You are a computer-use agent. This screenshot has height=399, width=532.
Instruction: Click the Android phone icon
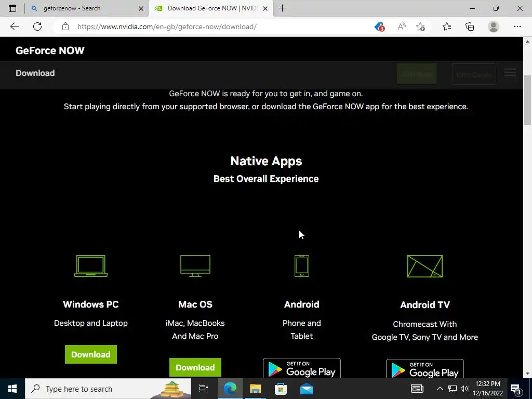point(302,266)
